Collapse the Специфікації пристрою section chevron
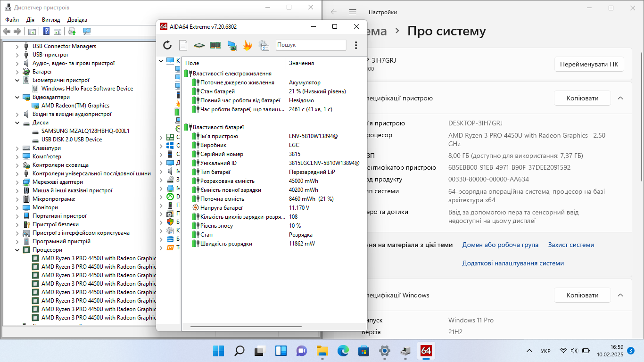The image size is (644, 362). (x=620, y=98)
